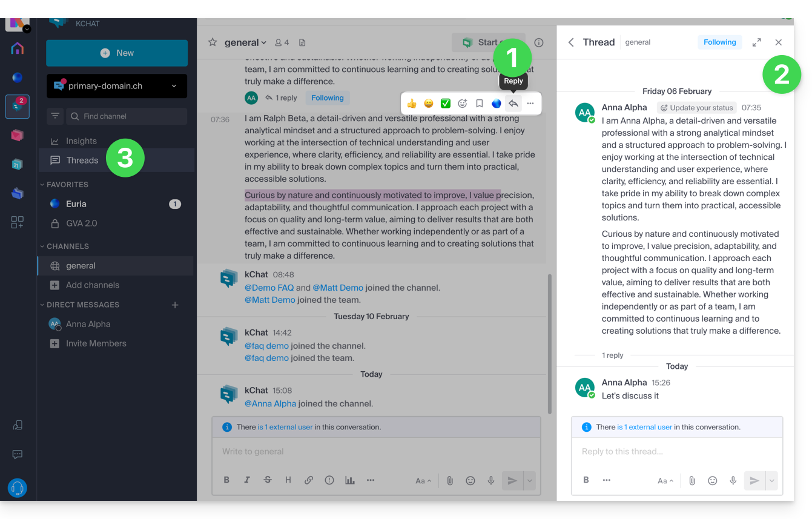
Task: Click the Reply arrow in the message toolbar
Action: click(513, 104)
